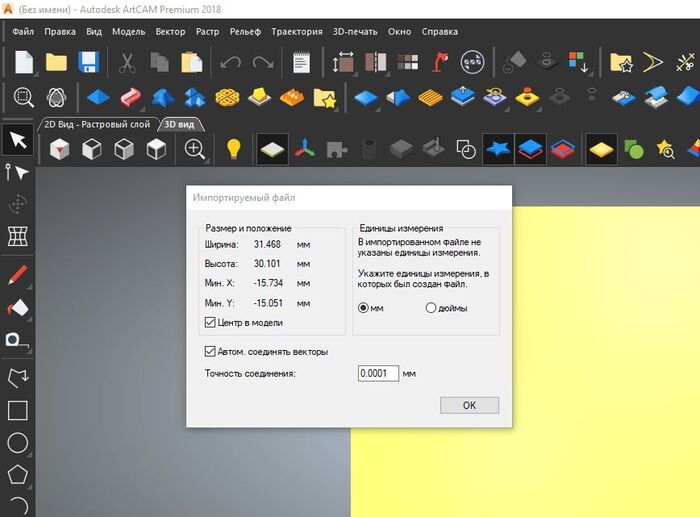Toggle the light bulb icon in 3D view toolbar

233,150
